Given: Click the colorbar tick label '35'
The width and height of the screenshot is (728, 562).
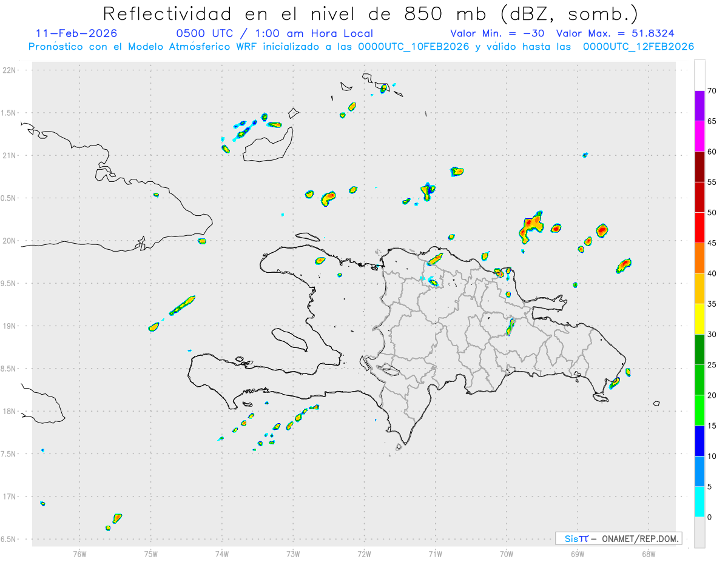Looking at the screenshot, I should [713, 304].
